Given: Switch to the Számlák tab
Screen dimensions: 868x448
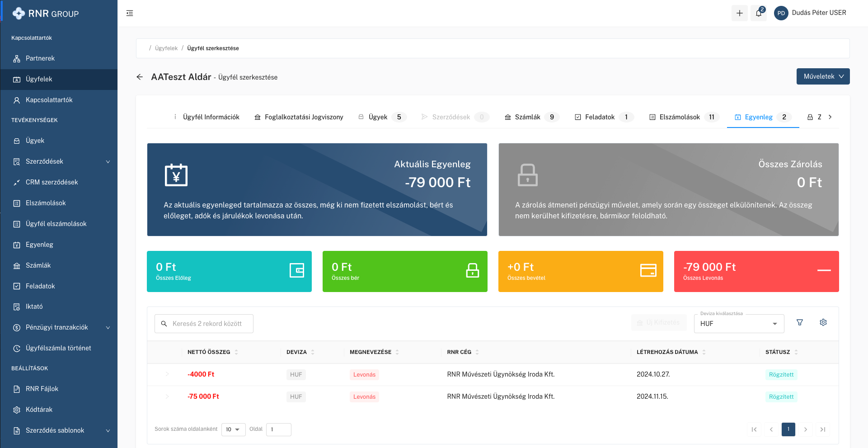Looking at the screenshot, I should pyautogui.click(x=527, y=117).
